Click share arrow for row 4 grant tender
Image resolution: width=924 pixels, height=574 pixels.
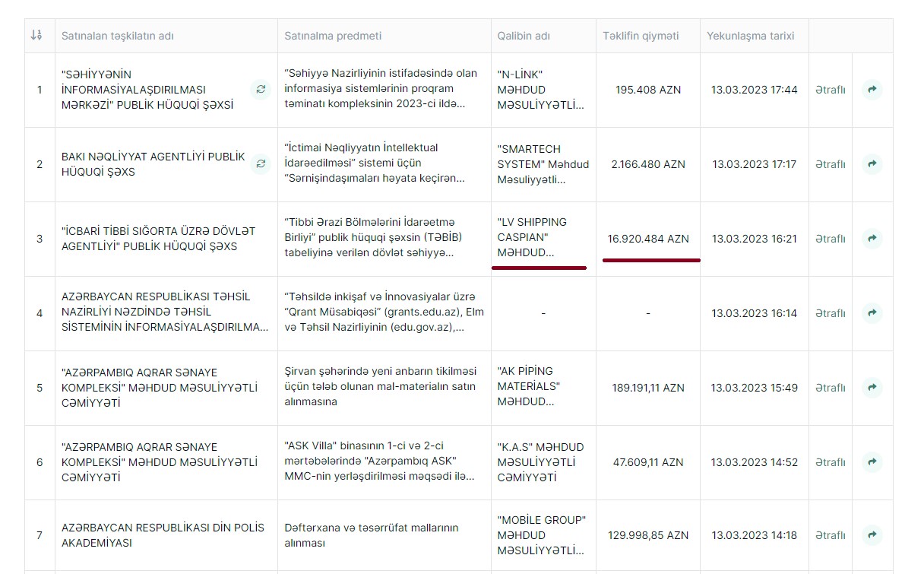pos(872,313)
